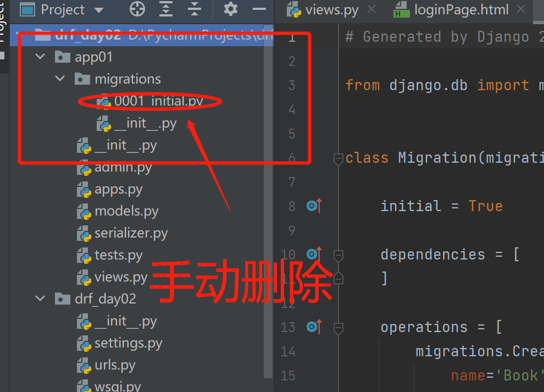Switch to the views.py editor tab
The image size is (544, 392).
pyautogui.click(x=323, y=10)
